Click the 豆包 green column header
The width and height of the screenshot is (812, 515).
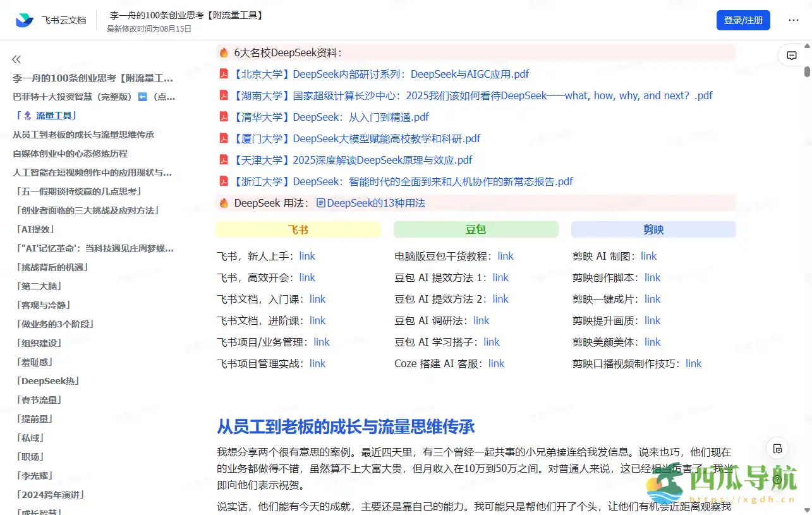476,229
